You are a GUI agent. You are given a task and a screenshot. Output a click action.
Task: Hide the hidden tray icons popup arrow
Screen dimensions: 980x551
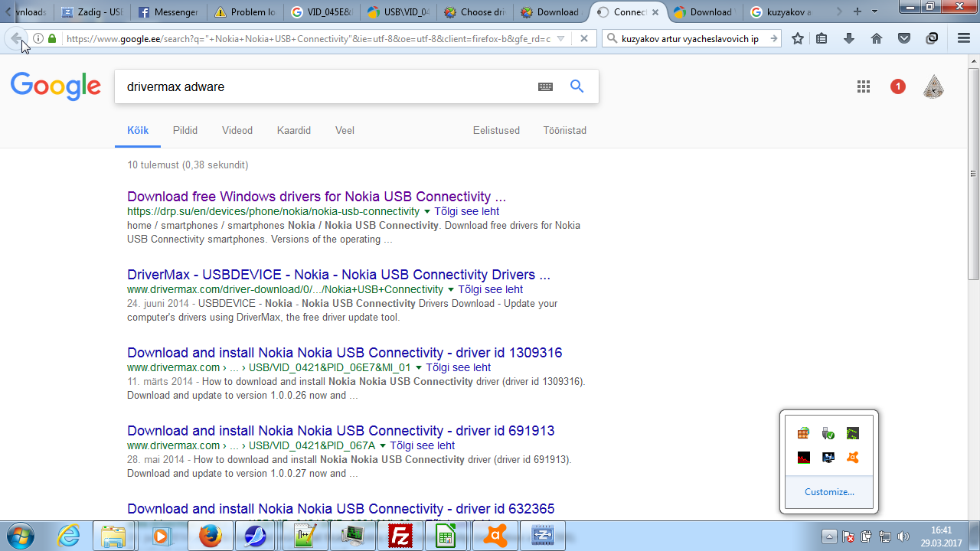829,536
